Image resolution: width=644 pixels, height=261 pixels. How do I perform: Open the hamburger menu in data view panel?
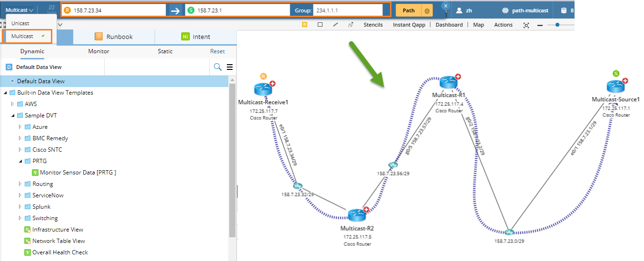click(230, 67)
